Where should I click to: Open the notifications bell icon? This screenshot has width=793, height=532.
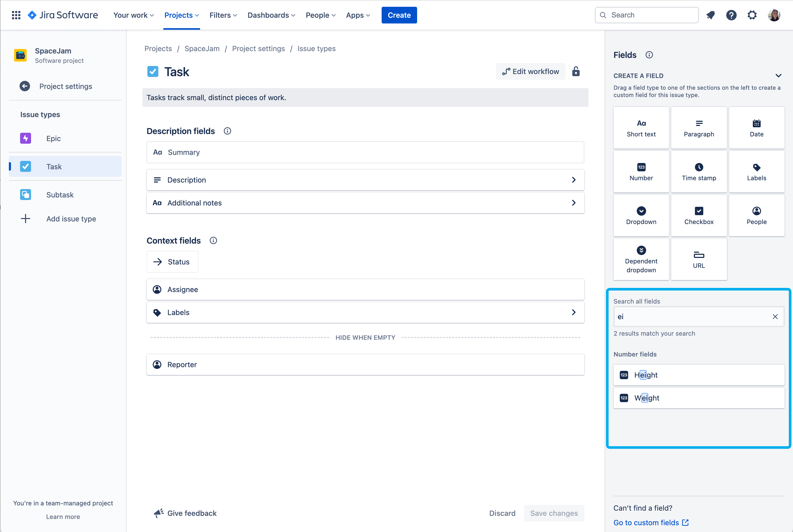(x=711, y=15)
